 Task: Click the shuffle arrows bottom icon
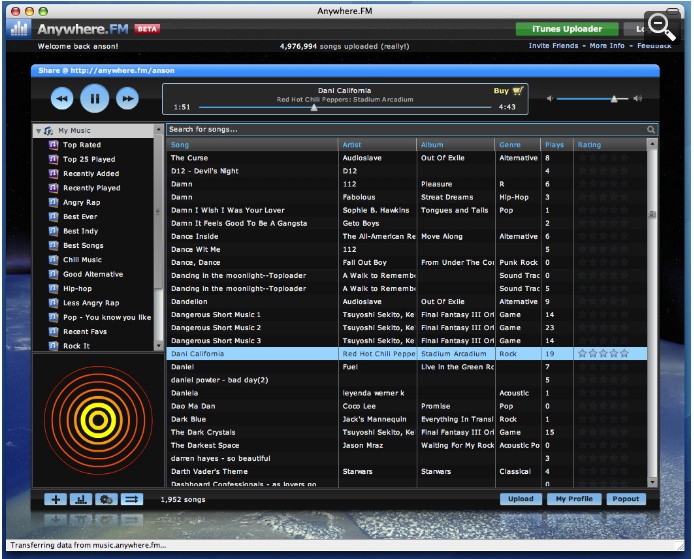[x=131, y=499]
